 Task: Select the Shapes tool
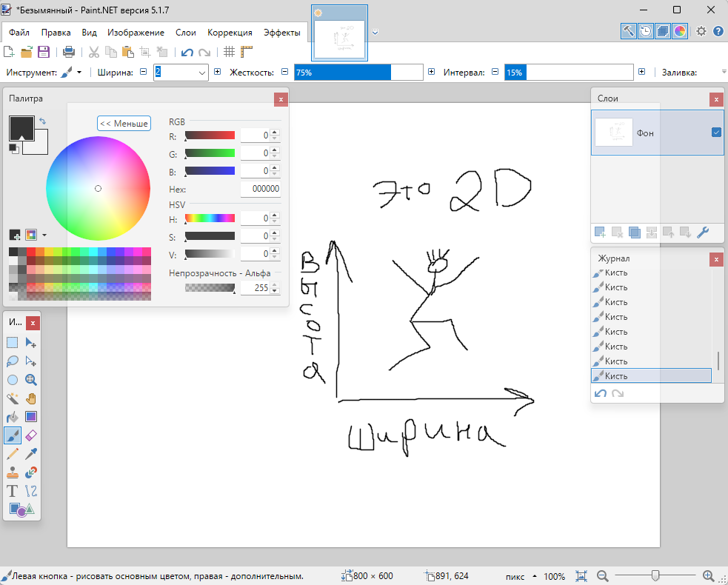(21, 509)
